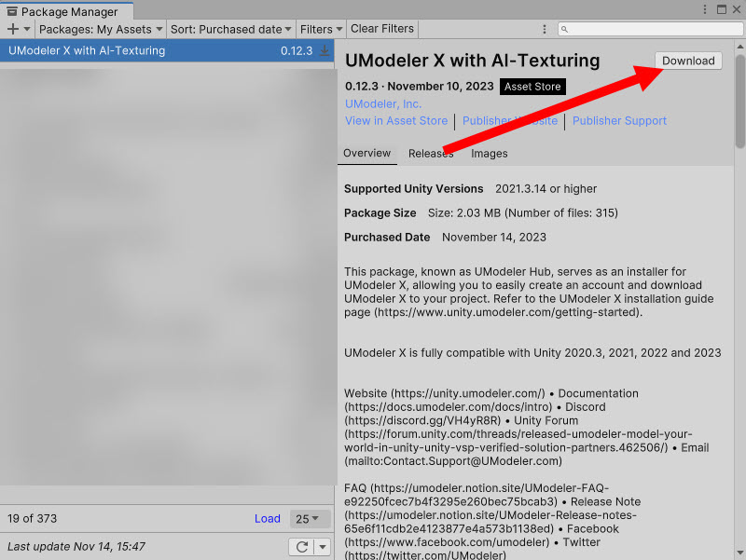Open the refresh options dropdown arrow

323,547
